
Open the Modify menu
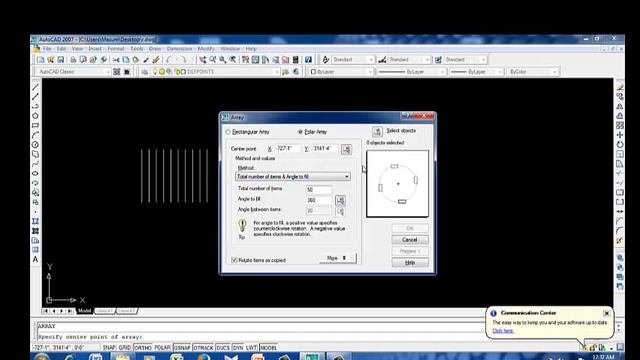[x=206, y=49]
